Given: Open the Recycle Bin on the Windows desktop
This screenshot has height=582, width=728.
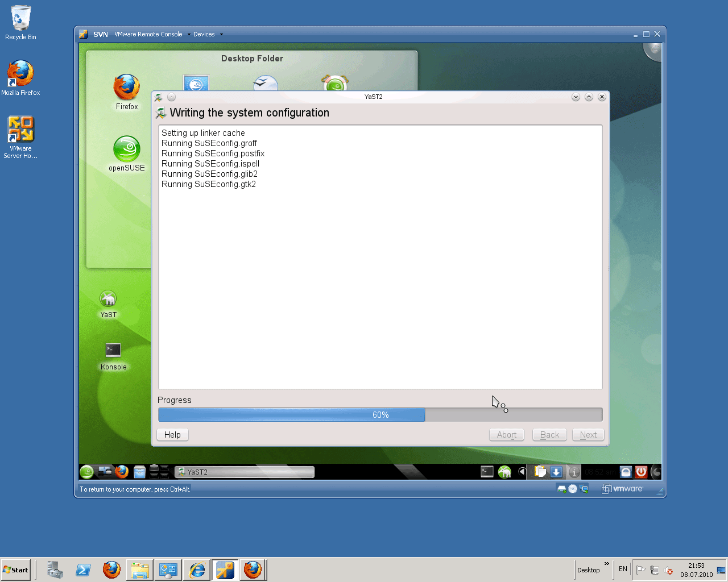Looking at the screenshot, I should (x=20, y=23).
